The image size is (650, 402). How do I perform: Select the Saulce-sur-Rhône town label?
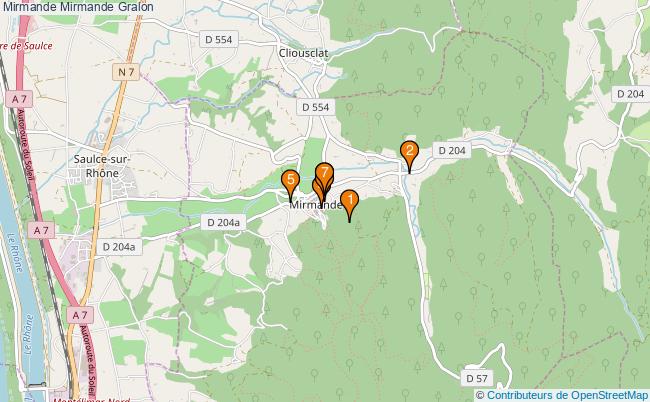coord(102,166)
